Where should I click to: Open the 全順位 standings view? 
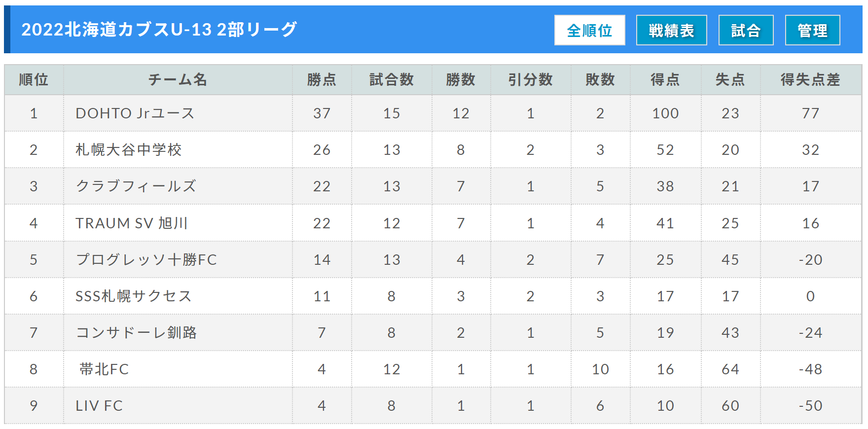[589, 30]
